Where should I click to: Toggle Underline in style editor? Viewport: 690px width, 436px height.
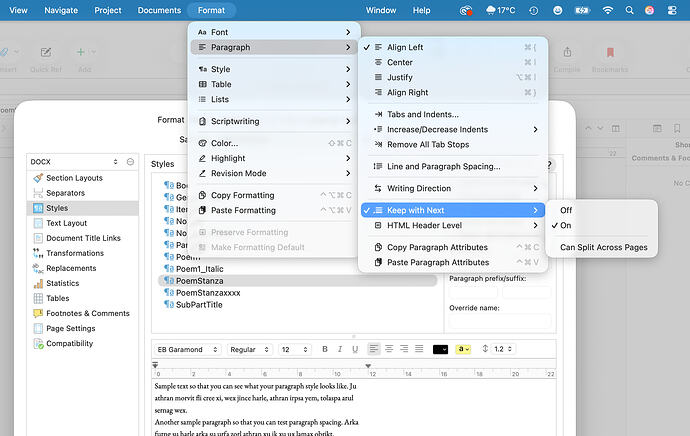click(355, 349)
